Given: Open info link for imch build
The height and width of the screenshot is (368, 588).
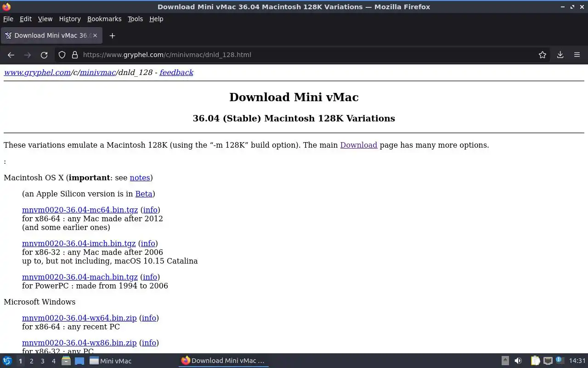Looking at the screenshot, I should click(x=148, y=243).
